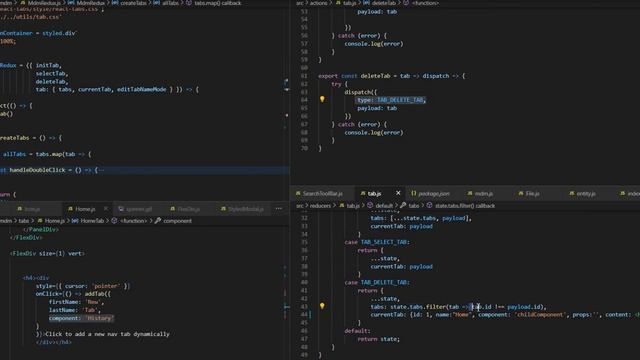Click the JS file icon on the entity.js tab

572,193
